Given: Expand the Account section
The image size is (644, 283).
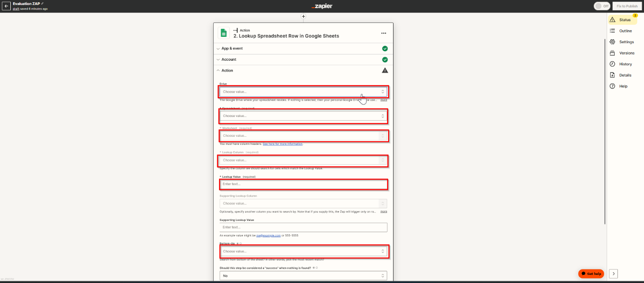Looking at the screenshot, I should pyautogui.click(x=303, y=59).
